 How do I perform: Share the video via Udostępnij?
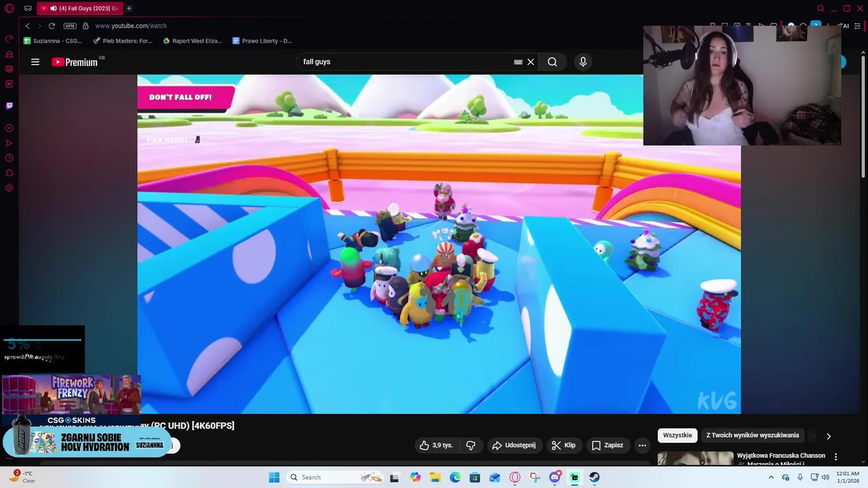513,445
